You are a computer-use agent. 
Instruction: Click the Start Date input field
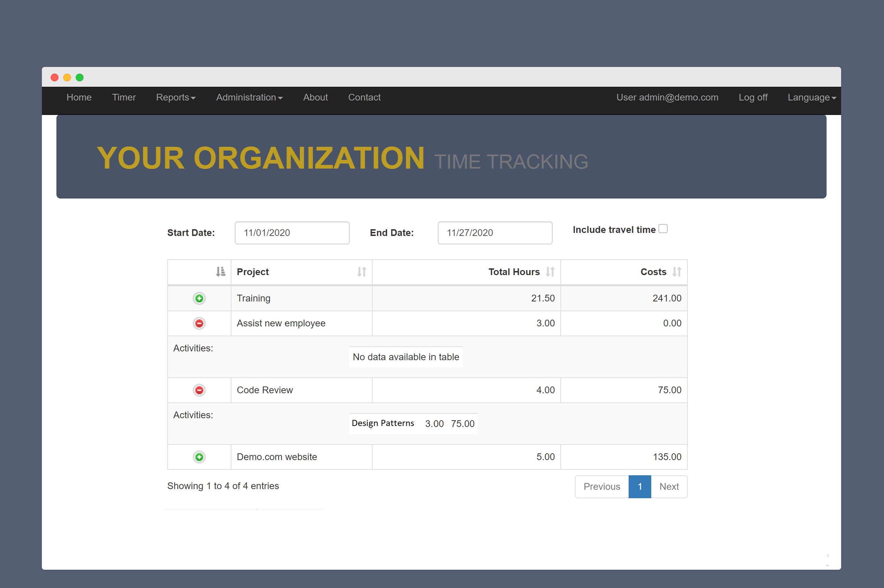point(292,233)
